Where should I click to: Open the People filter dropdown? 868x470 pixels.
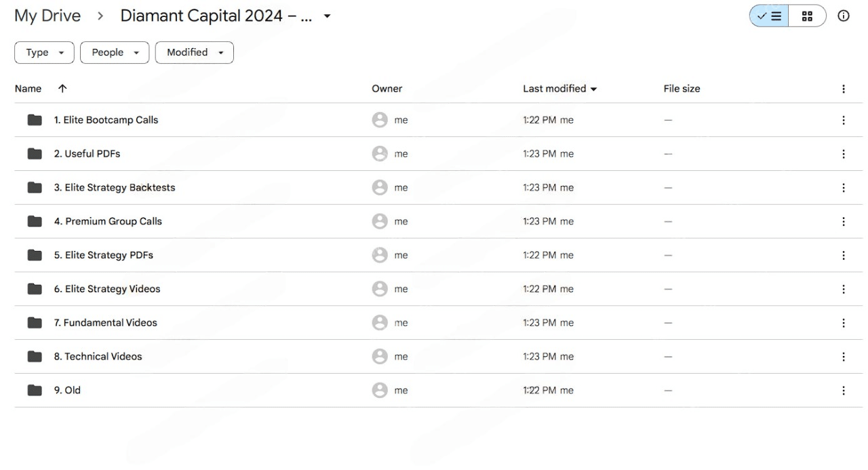[x=115, y=53]
